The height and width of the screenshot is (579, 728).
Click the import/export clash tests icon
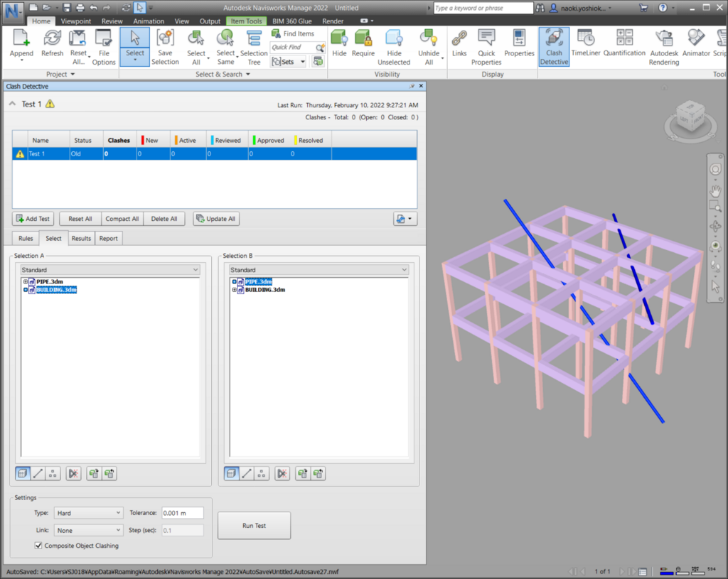tap(405, 219)
